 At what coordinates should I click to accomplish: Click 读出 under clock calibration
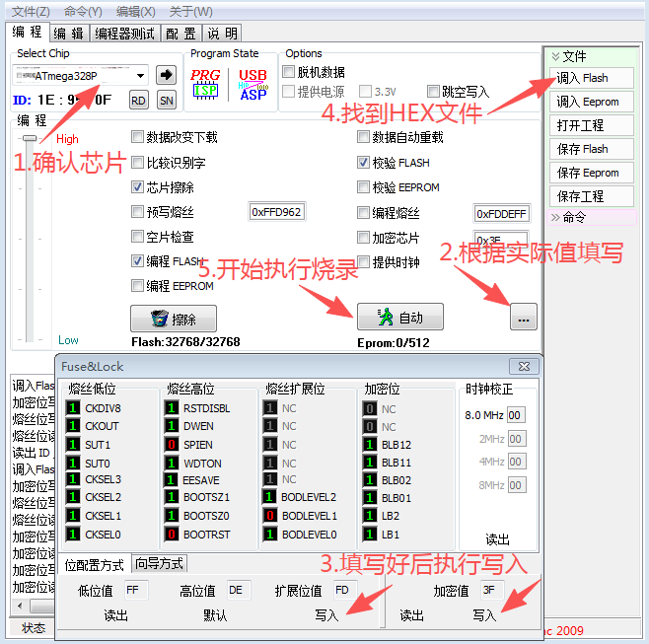497,539
